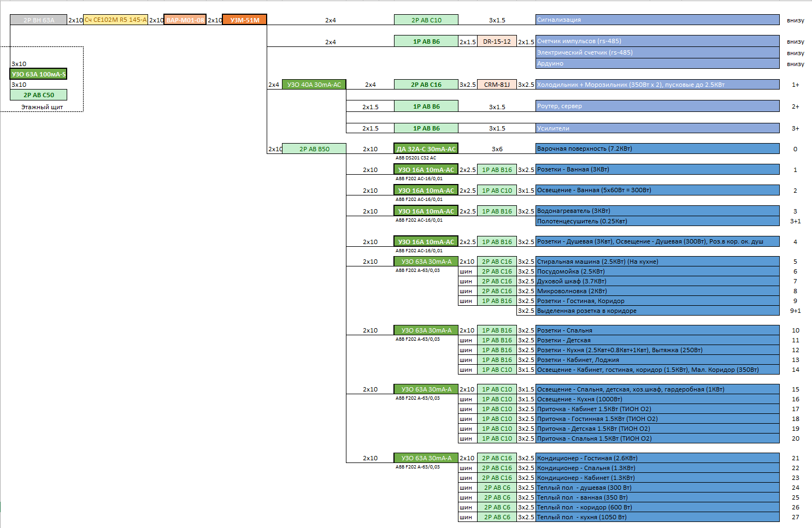Click 'Приточка - Детская 1.5КВт' cell
812x528 pixels.
pyautogui.click(x=658, y=429)
